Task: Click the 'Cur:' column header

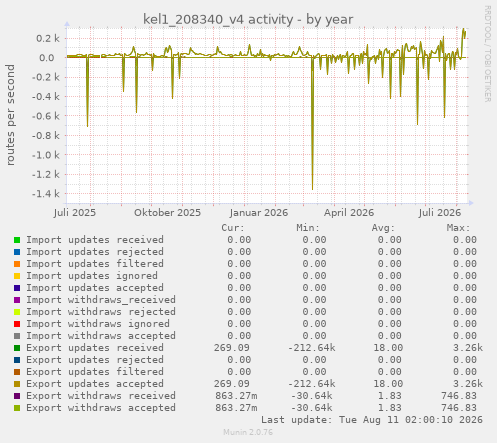Action: [x=233, y=228]
